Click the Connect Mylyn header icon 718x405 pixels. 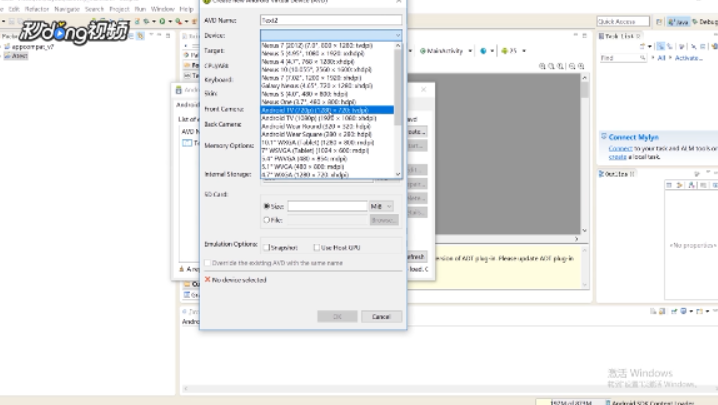click(604, 137)
